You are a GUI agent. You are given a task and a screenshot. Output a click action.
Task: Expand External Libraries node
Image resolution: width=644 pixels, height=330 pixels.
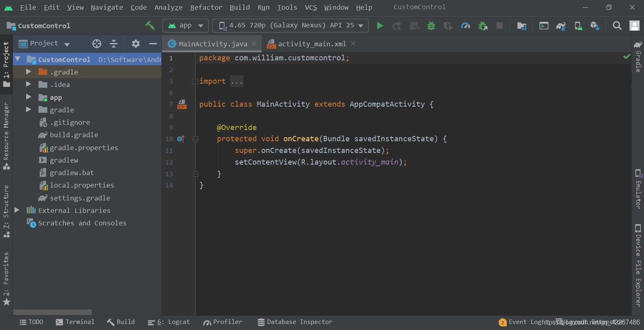pos(17,210)
